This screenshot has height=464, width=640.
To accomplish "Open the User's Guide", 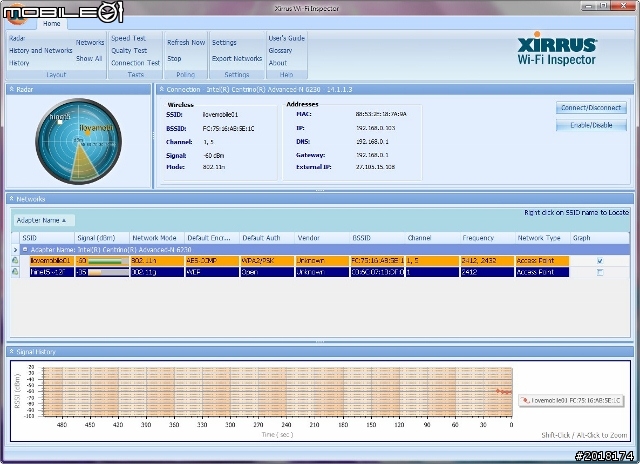I will point(287,38).
